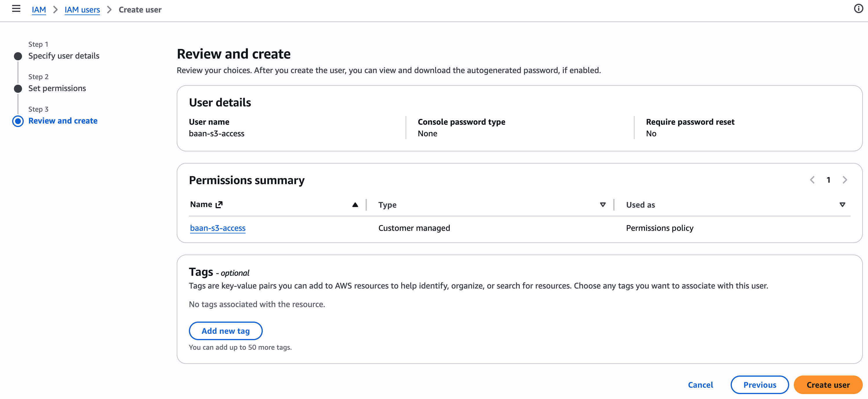Click the Step 2 progress dot
The width and height of the screenshot is (868, 399).
[x=18, y=88]
